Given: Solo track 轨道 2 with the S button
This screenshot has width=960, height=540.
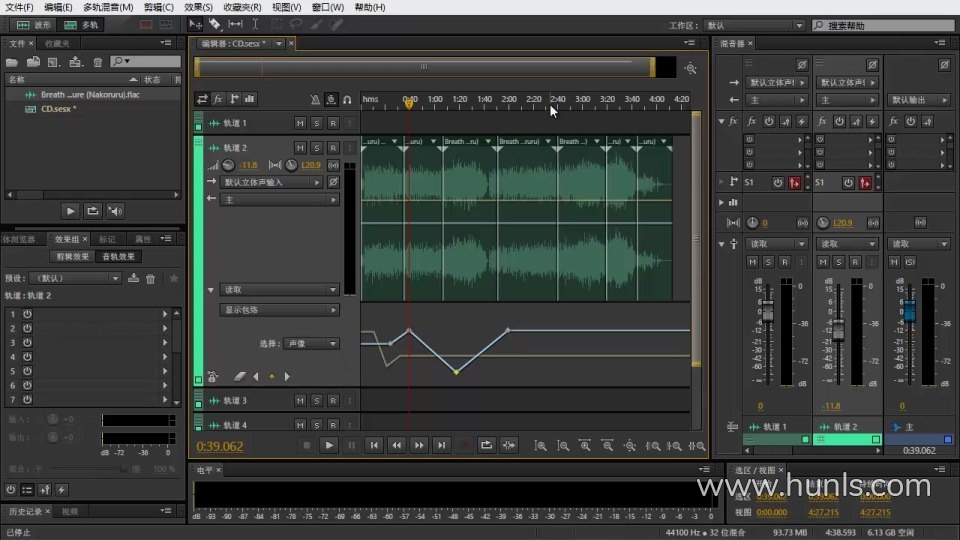Looking at the screenshot, I should click(316, 148).
